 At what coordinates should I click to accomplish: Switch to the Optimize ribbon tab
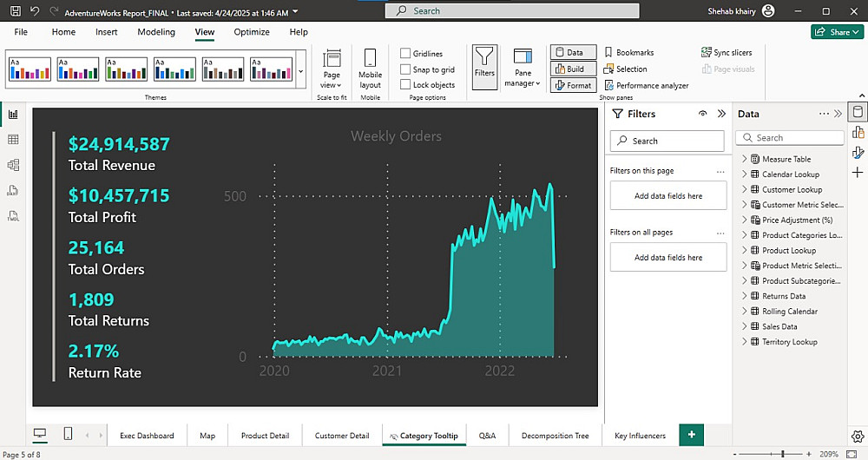[252, 32]
